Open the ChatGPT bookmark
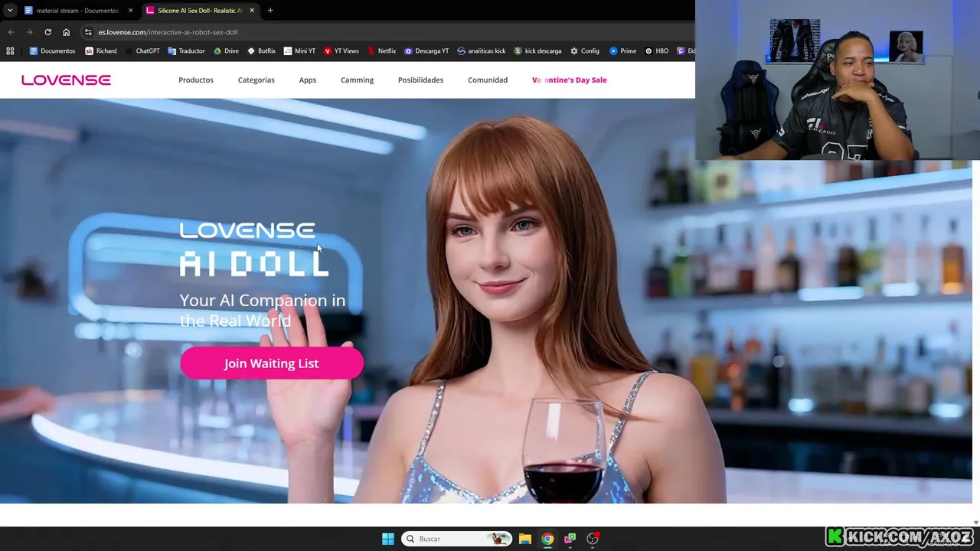 (142, 51)
